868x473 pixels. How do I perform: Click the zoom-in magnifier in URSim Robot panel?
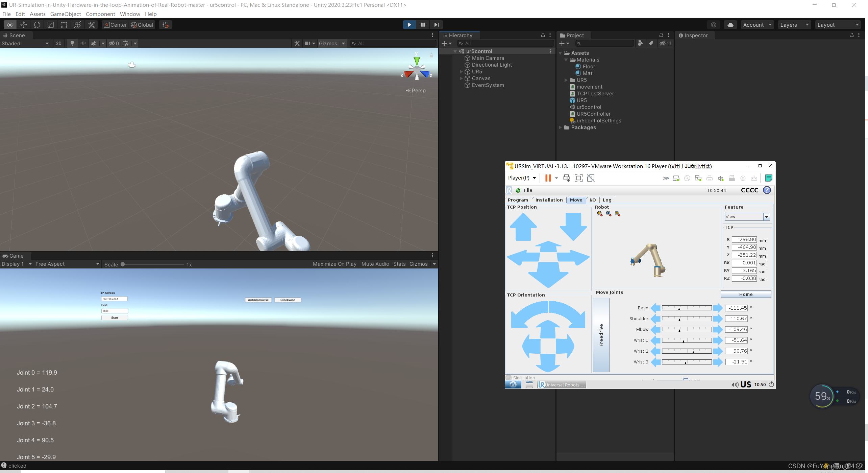tap(600, 214)
